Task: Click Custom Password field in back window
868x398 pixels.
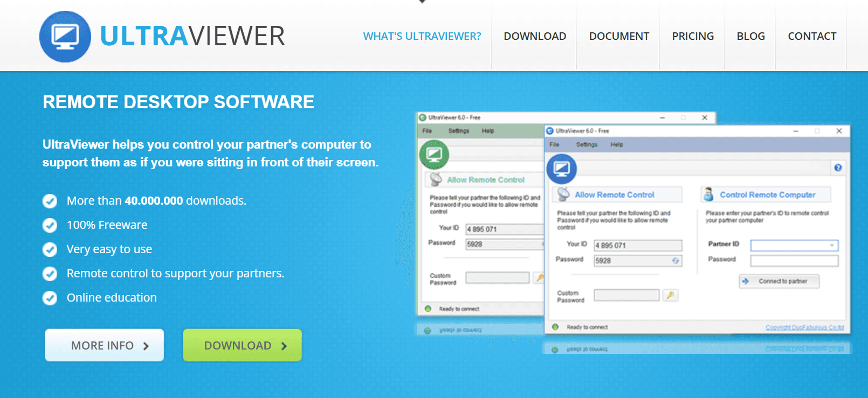Action: (498, 278)
